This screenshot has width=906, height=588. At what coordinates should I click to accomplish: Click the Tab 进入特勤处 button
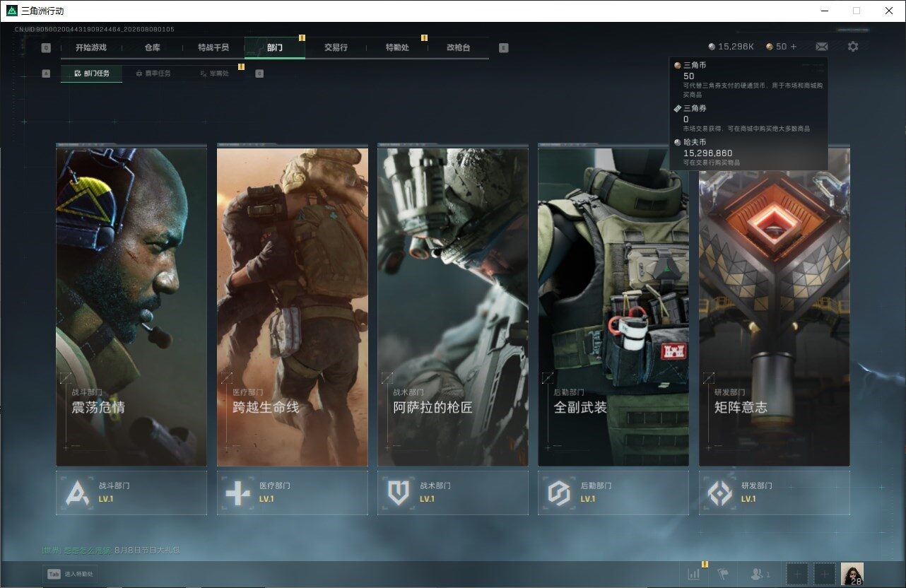69,575
